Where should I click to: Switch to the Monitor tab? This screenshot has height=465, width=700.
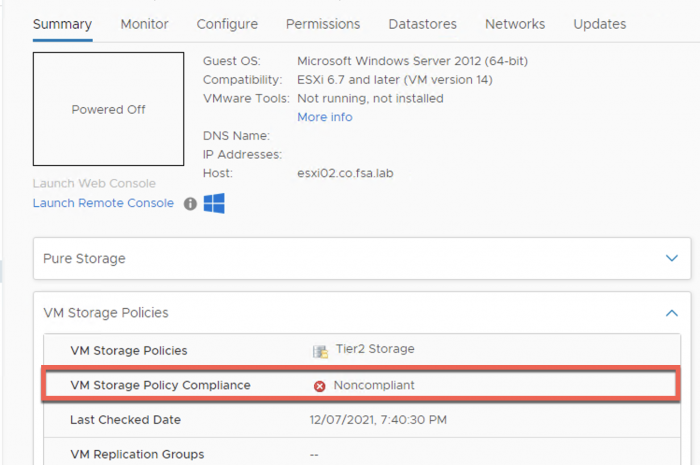[144, 24]
